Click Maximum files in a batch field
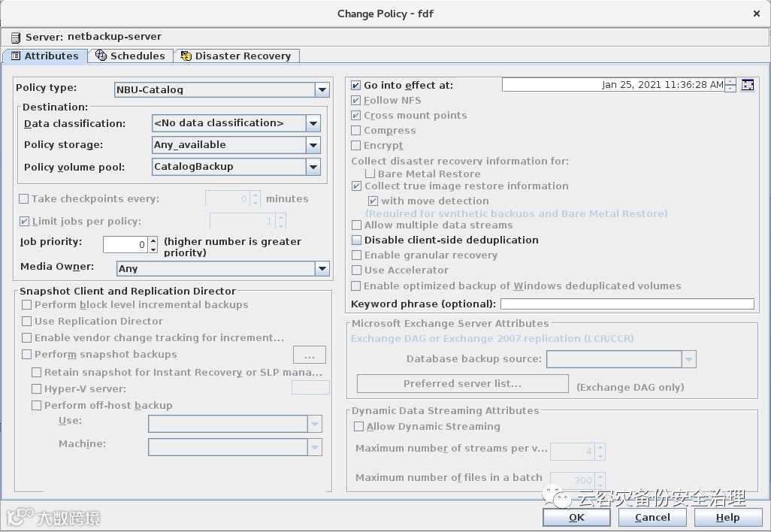 coord(573,480)
